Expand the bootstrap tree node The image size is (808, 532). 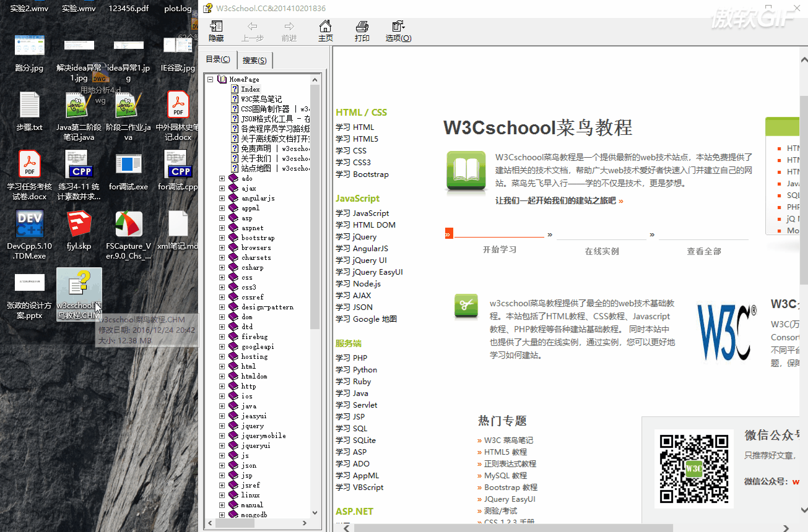pos(222,238)
